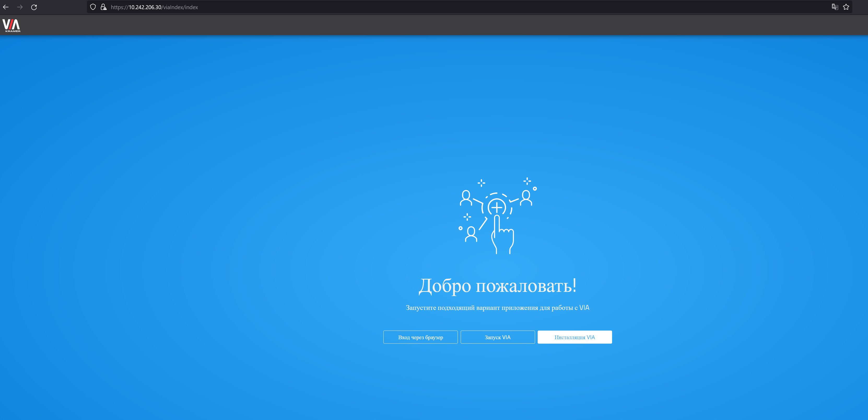Click the sparkle above the bottom-left person

[x=467, y=217]
